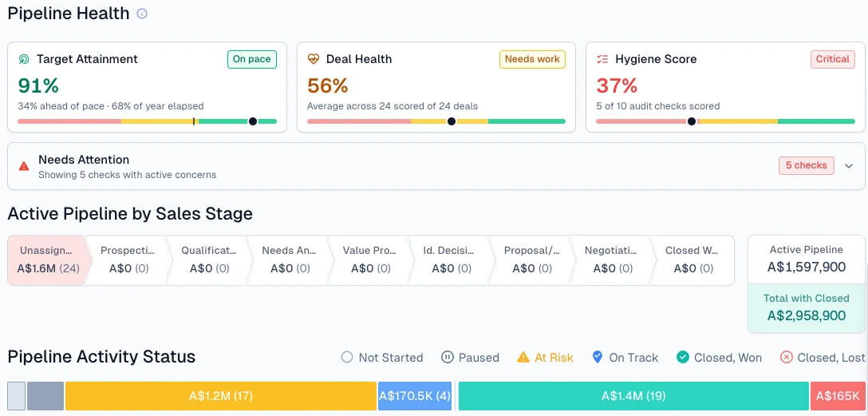The width and height of the screenshot is (868, 416).
Task: Select the Needs Analysis stage chevron
Action: click(x=289, y=260)
